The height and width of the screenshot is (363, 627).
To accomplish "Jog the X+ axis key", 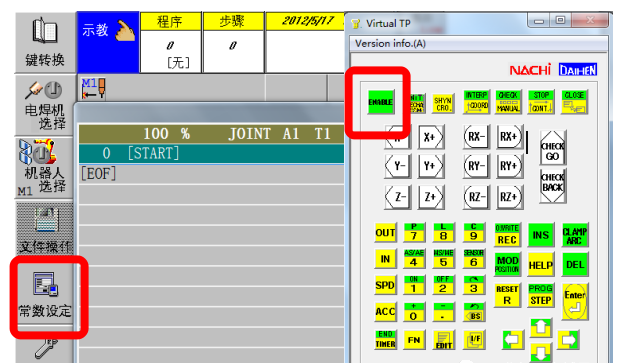I will [x=431, y=137].
